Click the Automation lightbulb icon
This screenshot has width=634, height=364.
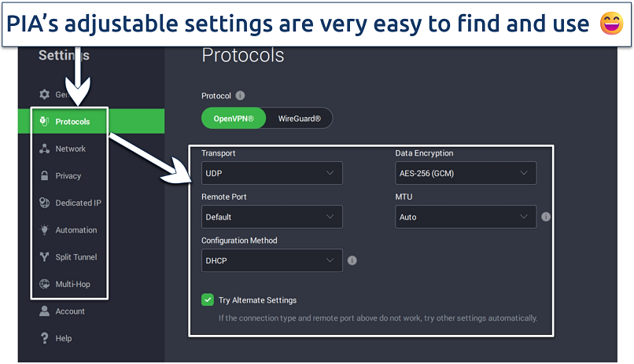44,230
